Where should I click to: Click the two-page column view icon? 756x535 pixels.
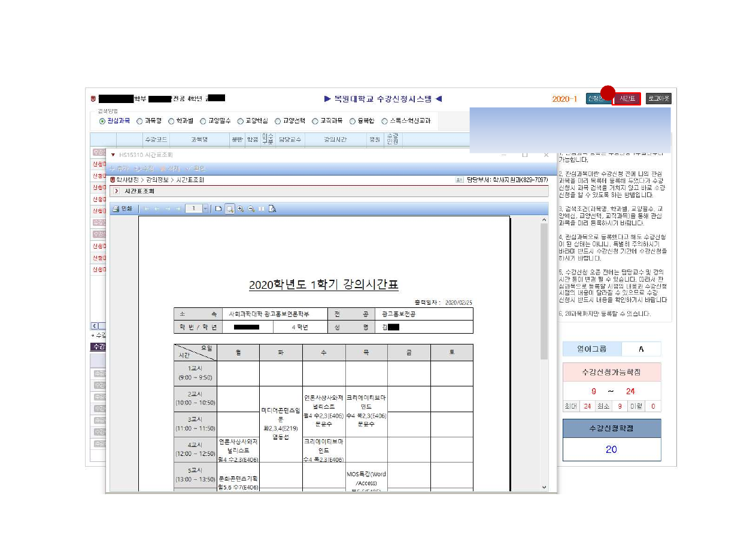[x=262, y=208]
